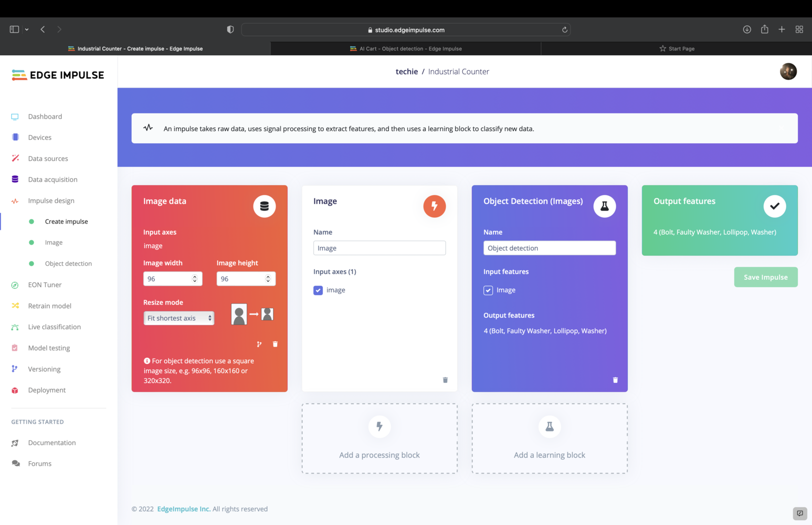Edit the Object detection Name field
The image size is (812, 525).
coord(550,248)
